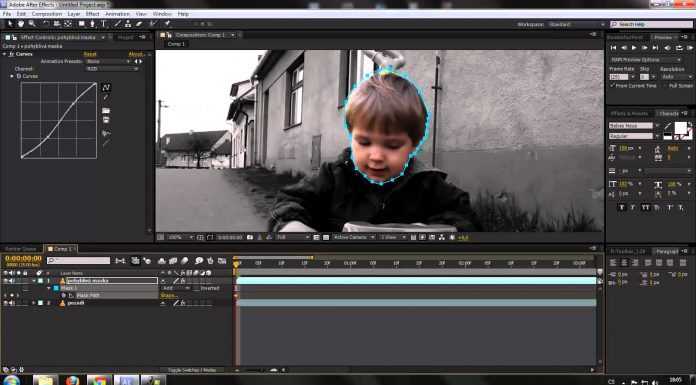
Task: Select the Hand tool
Action: click(20, 24)
